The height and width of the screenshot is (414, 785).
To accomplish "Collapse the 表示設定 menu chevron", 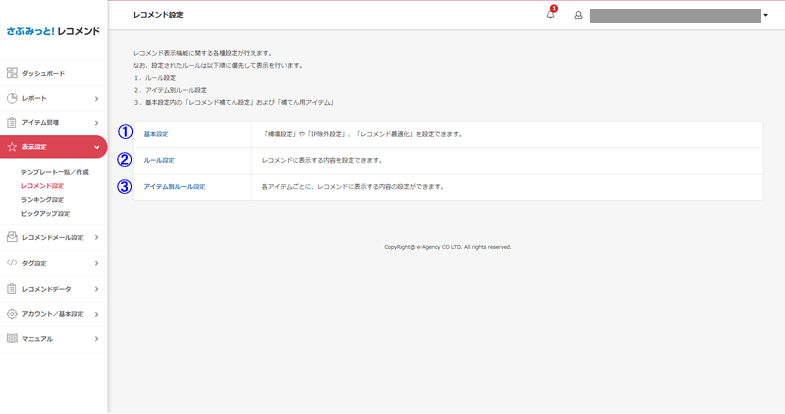I will coord(97,147).
